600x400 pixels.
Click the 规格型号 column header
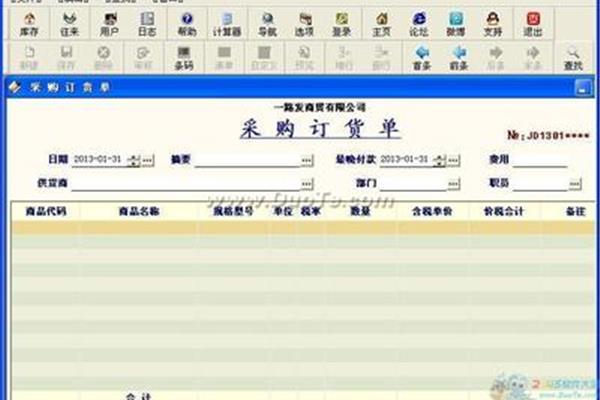pyautogui.click(x=233, y=211)
